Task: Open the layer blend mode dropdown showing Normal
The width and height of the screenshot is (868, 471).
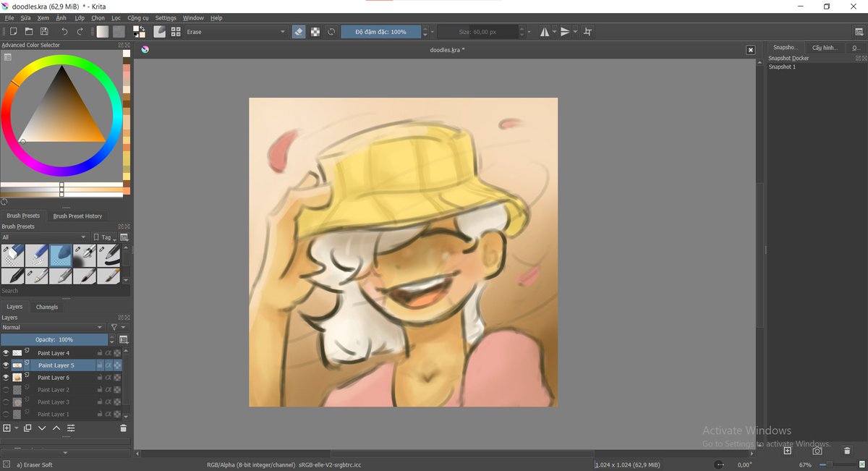Action: coord(53,328)
